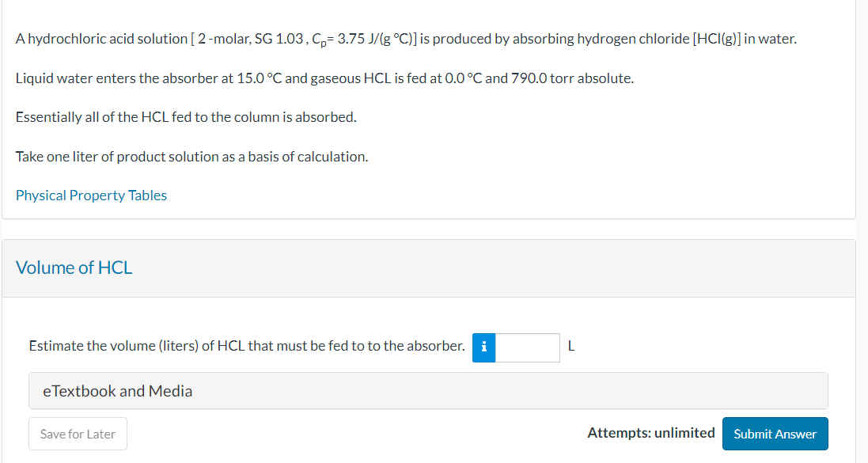Viewport: 868px width, 463px height.
Task: Click the Volume of HCL section header
Action: pyautogui.click(x=74, y=268)
